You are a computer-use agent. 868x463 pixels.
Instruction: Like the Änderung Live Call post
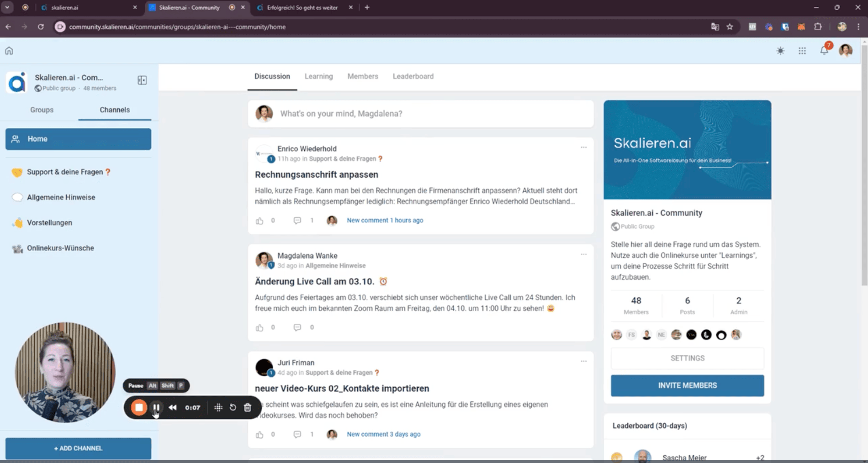click(259, 327)
